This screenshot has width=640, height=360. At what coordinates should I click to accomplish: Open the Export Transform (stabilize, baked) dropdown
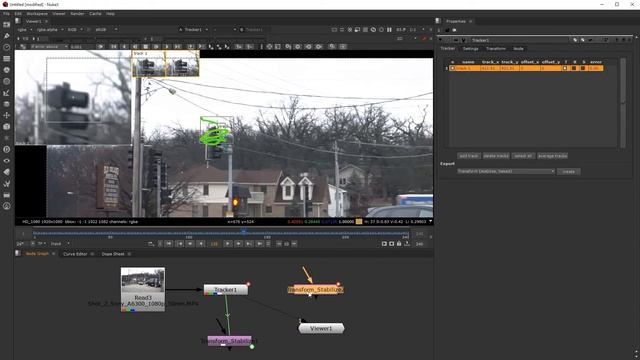(506, 171)
